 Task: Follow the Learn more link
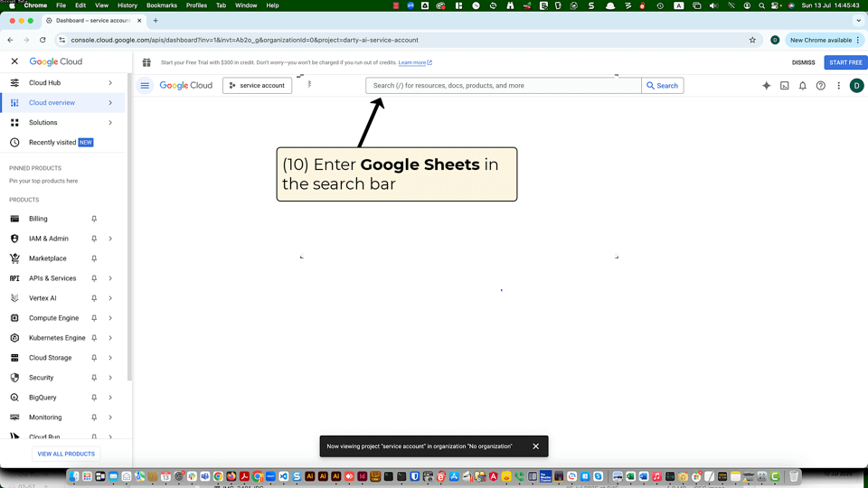[415, 62]
